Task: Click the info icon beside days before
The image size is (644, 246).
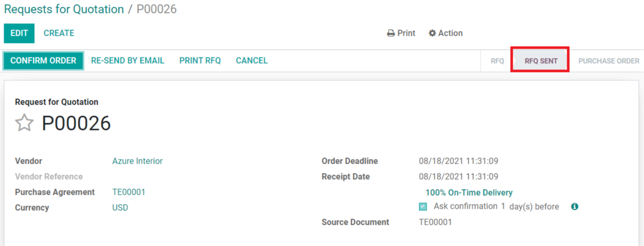Action: pos(574,207)
